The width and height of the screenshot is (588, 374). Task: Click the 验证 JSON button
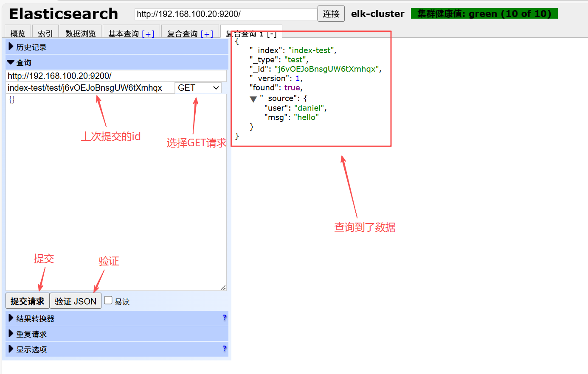(76, 301)
